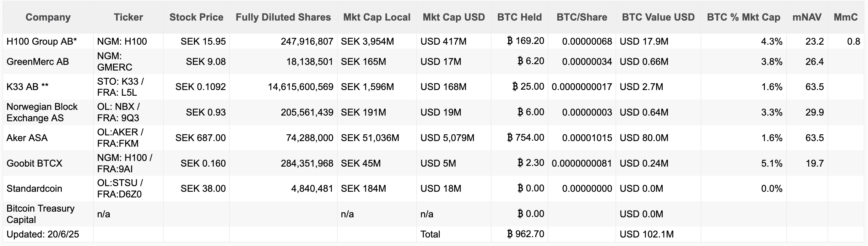The width and height of the screenshot is (868, 246).
Task: Click the GreenMerc AB company name
Action: pos(38,62)
